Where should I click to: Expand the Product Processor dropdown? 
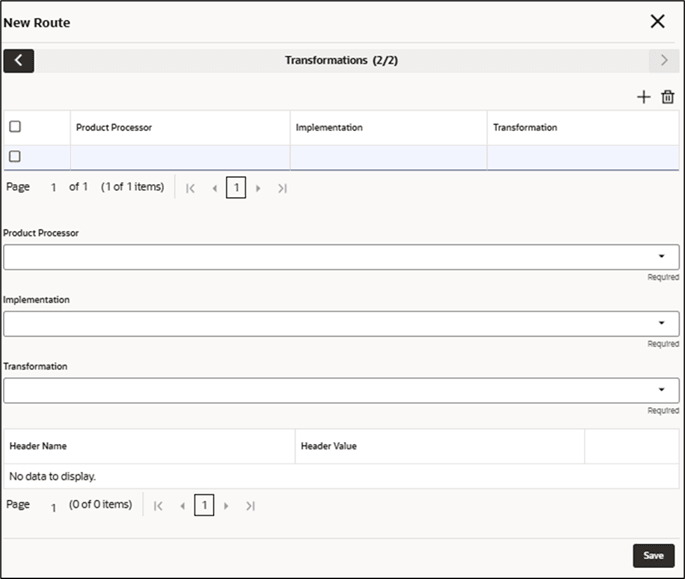(661, 256)
